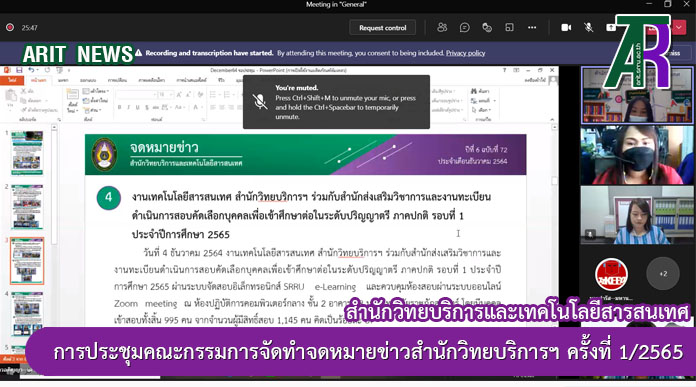Screen dimensions: 696x387
Task: Switch to the Home tab in PowerPoint
Action: [x=38, y=80]
